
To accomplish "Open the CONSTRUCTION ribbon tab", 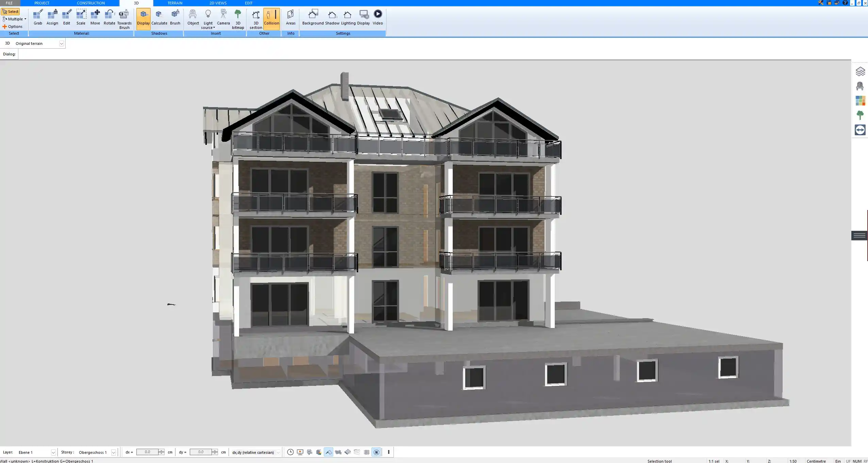I will 90,3.
